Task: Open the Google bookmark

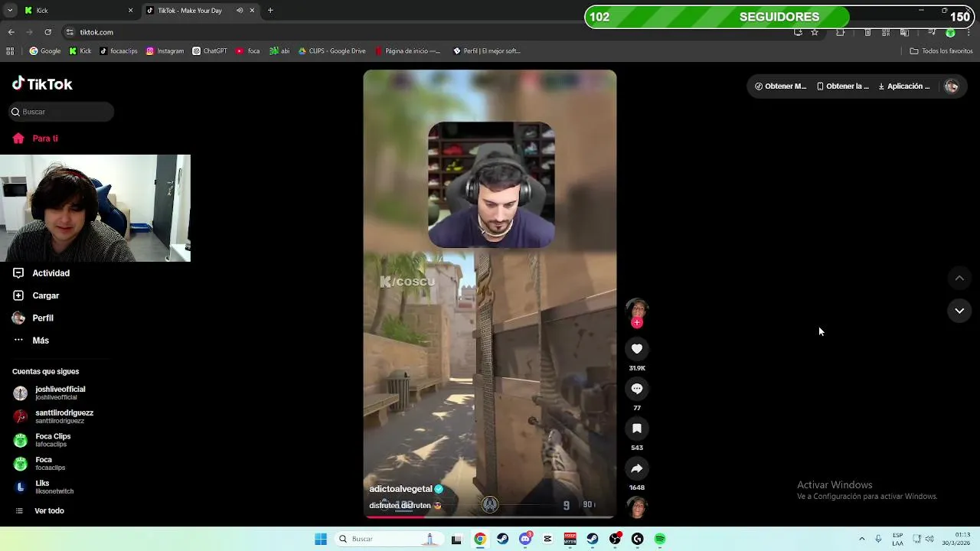Action: pyautogui.click(x=45, y=51)
